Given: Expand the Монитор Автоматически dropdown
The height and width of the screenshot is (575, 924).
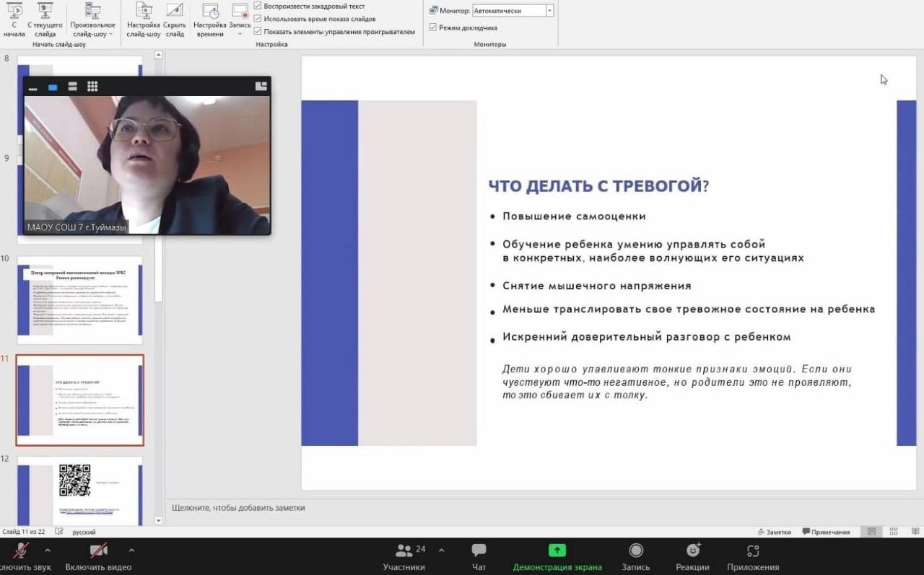Looking at the screenshot, I should click(x=549, y=11).
